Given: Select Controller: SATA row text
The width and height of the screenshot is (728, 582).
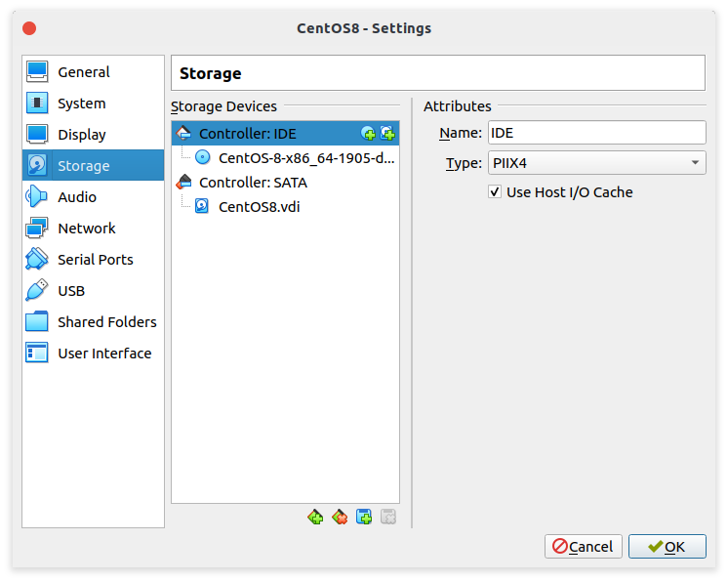Looking at the screenshot, I should point(253,183).
